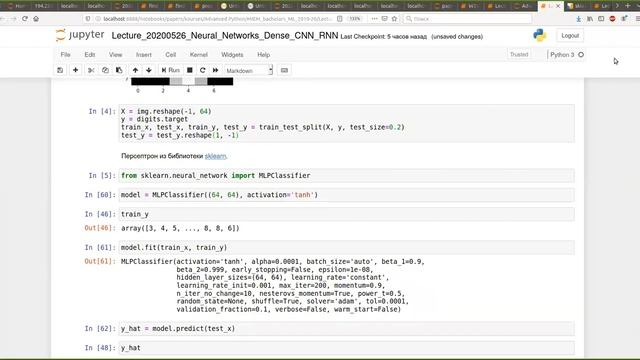Open a new browser tab with plus

628,6
